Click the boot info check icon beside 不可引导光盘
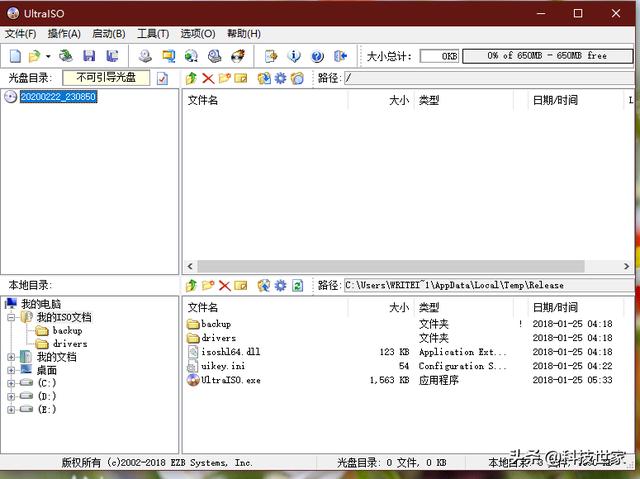The height and width of the screenshot is (479, 640). point(162,78)
